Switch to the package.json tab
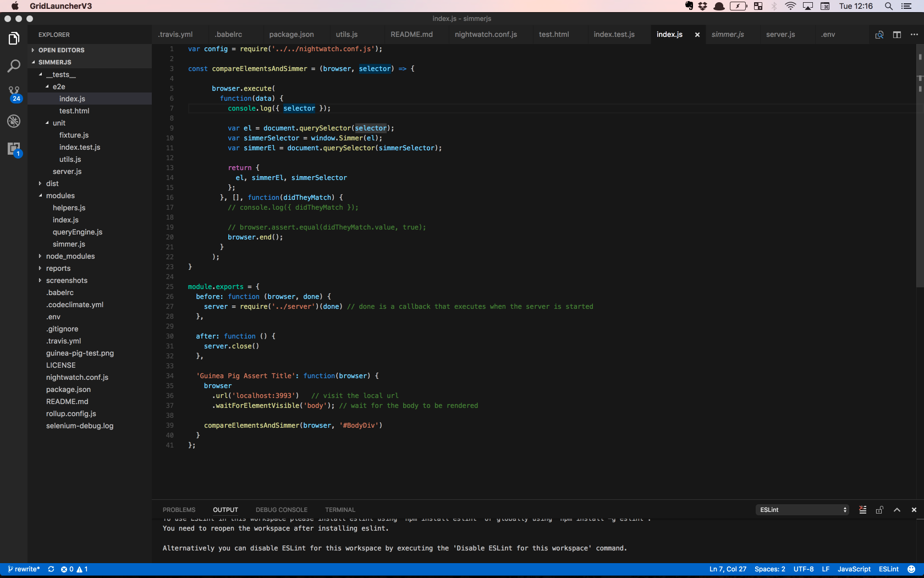This screenshot has width=924, height=578. pos(291,34)
